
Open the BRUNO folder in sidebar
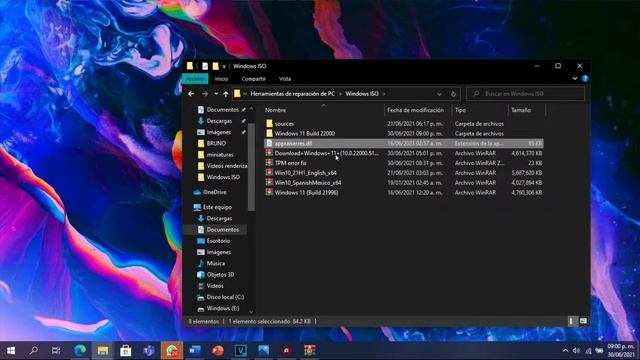click(x=216, y=144)
